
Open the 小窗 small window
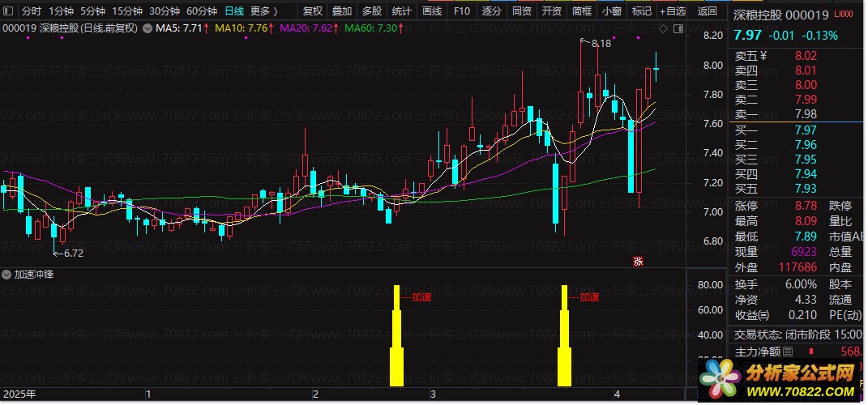click(x=612, y=11)
